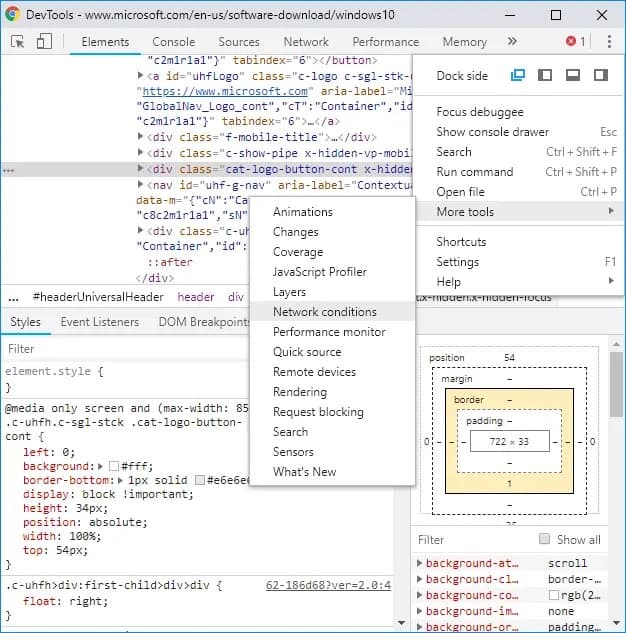626x633 pixels.
Task: Choose Network conditions from More tools
Action: click(x=332, y=312)
